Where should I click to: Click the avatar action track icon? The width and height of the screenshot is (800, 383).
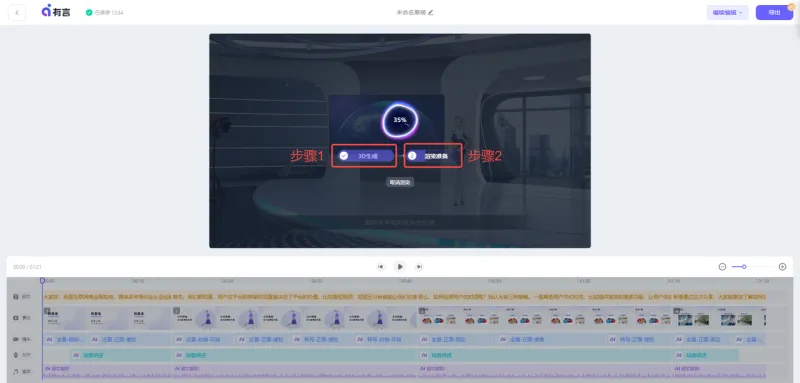click(16, 355)
